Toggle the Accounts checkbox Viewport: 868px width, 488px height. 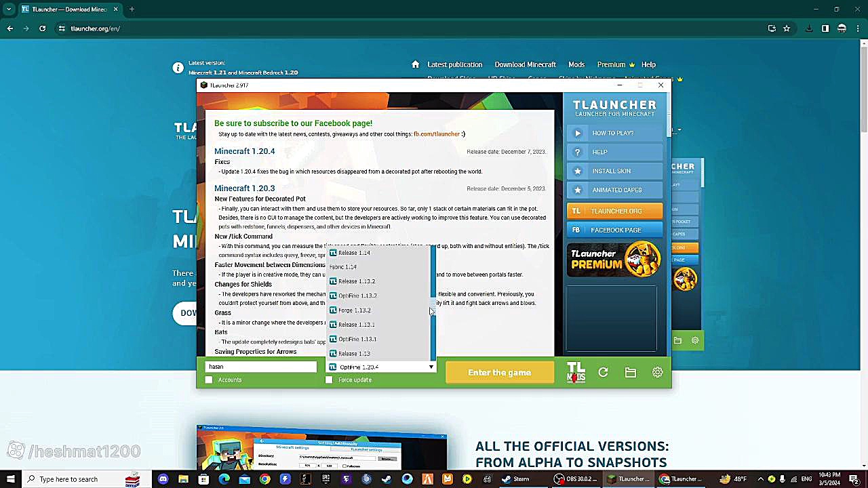(x=209, y=380)
